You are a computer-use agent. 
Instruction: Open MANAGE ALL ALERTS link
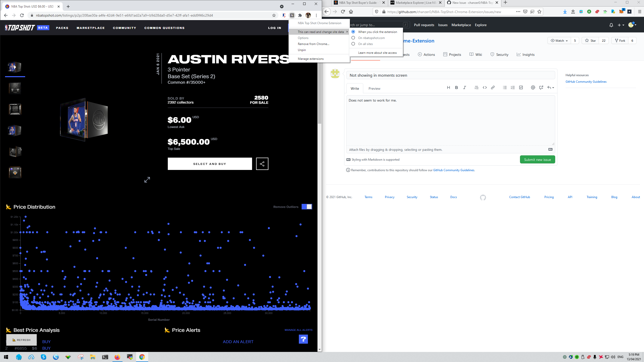tap(298, 330)
